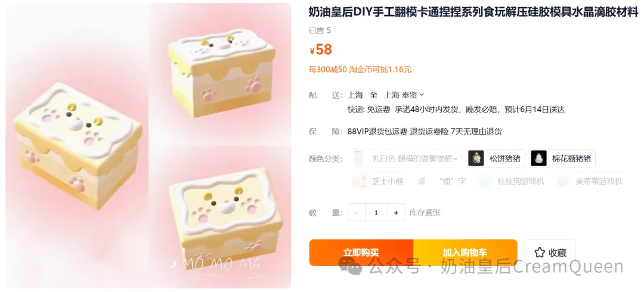
Task: Click the 美蒂蒂游戏机 option icon
Action: point(563,181)
